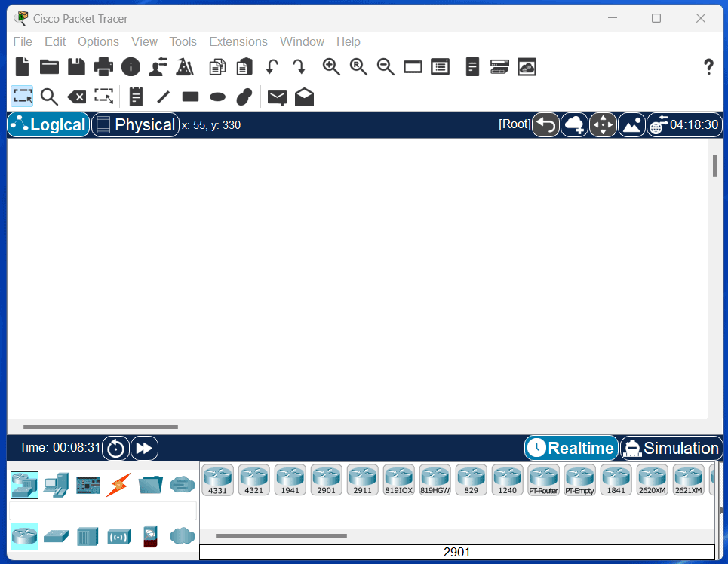Click the Add Simple PDU envelope

coord(277,97)
